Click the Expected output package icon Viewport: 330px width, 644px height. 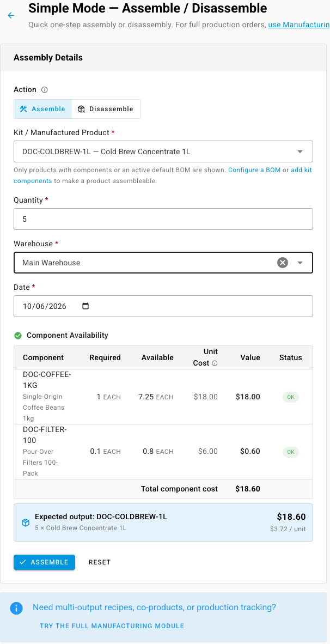point(26,523)
